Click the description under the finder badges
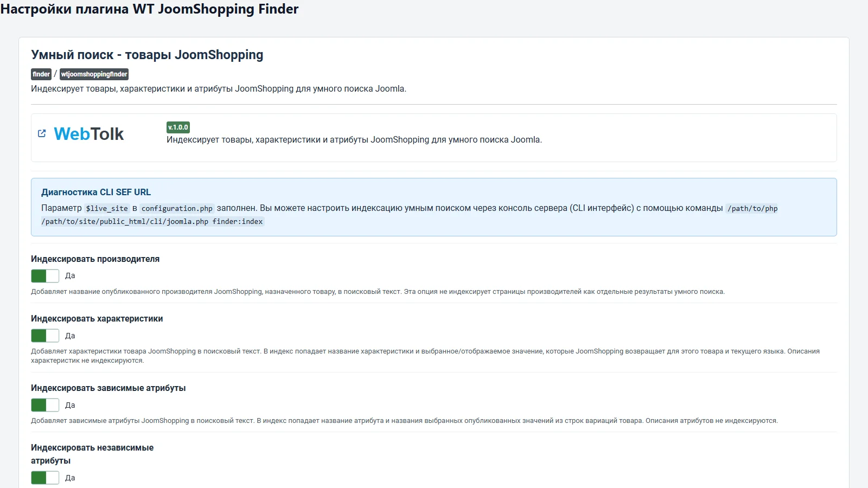The height and width of the screenshot is (488, 868). [x=219, y=89]
